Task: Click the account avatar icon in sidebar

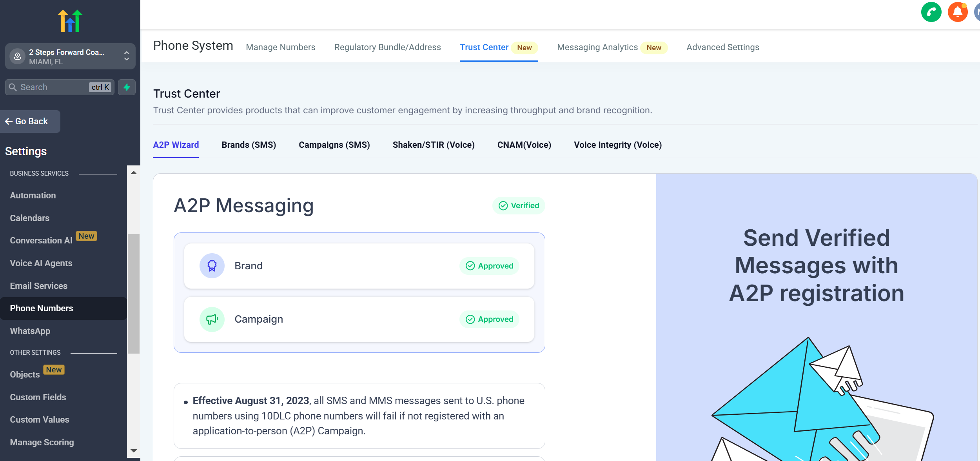Action: click(17, 56)
